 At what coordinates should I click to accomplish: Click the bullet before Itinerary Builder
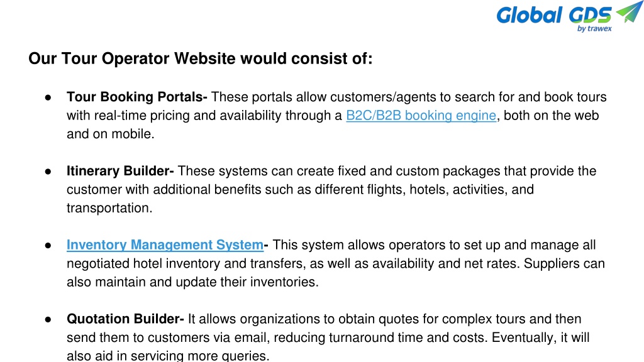(48, 172)
